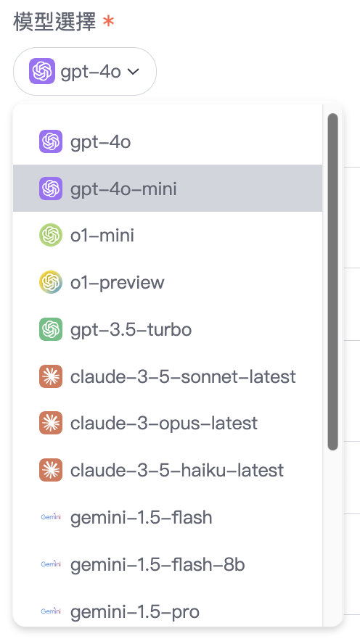The image size is (360, 644).
Task: Click the green icon beside gpt-3.5-turbo
Action: (x=51, y=329)
